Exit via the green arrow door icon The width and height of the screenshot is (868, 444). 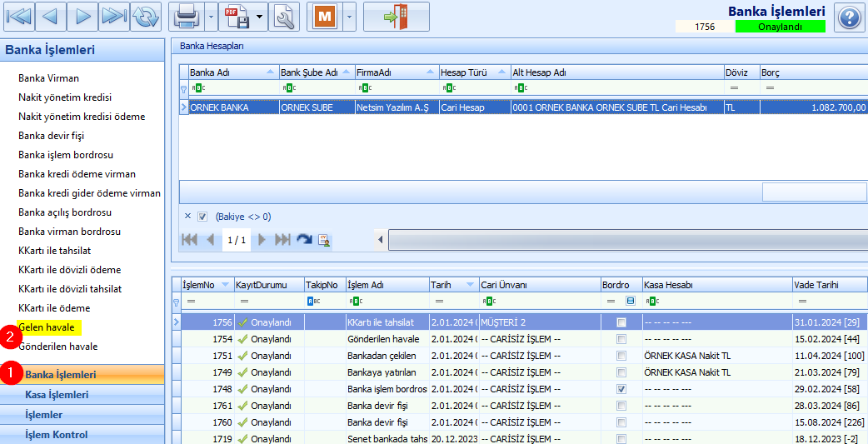tap(397, 17)
